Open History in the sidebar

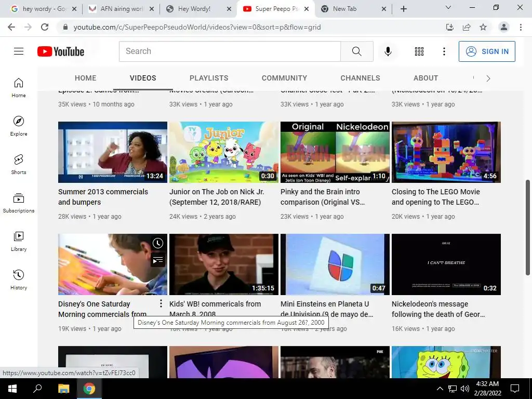click(19, 280)
